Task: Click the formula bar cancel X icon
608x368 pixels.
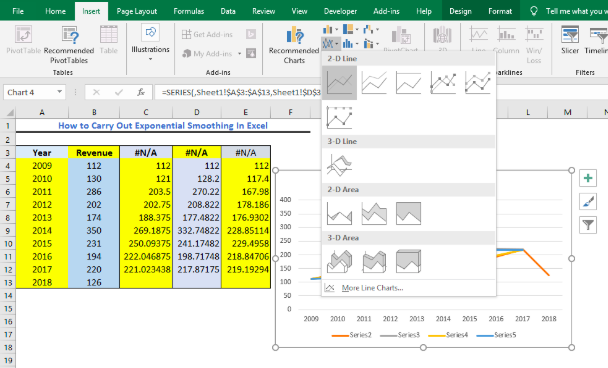Action: pyautogui.click(x=96, y=92)
